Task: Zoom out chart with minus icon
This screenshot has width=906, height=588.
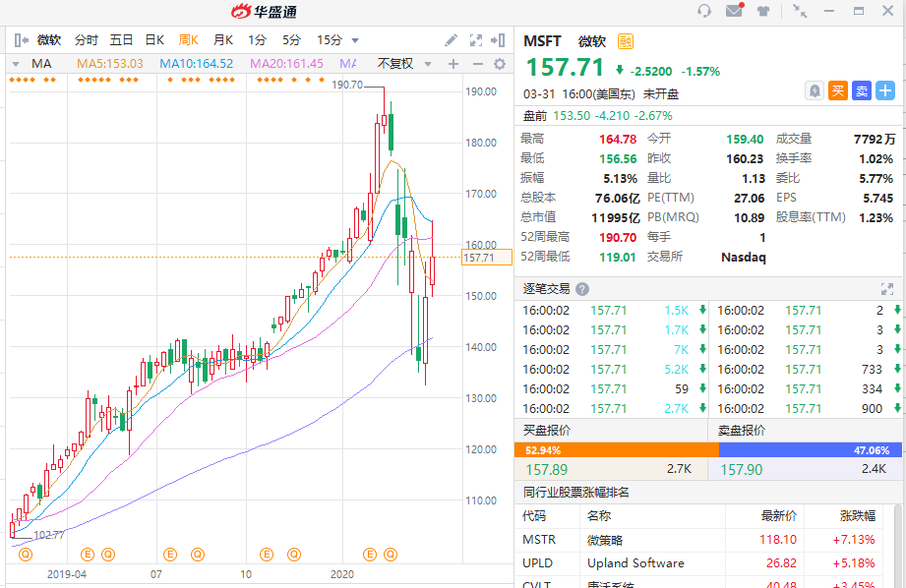Action: 478,64
